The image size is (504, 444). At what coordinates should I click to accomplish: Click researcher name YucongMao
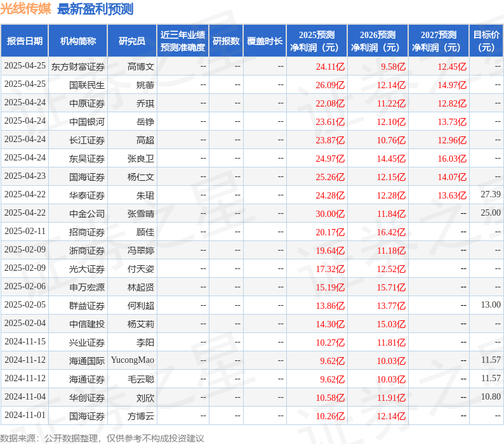(x=132, y=360)
